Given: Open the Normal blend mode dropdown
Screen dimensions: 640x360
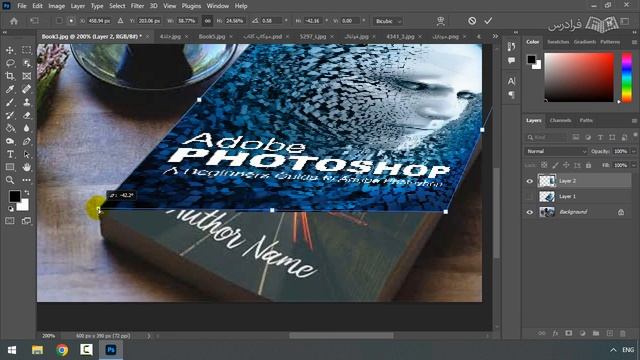Looking at the screenshot, I should (556, 151).
